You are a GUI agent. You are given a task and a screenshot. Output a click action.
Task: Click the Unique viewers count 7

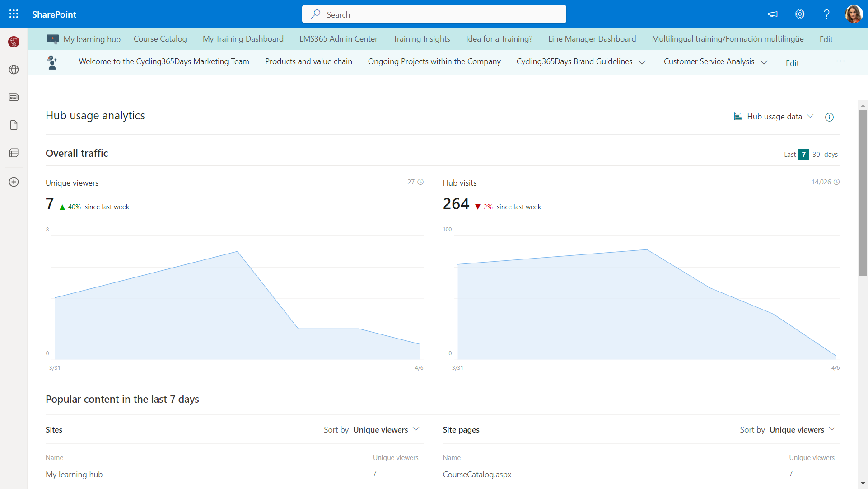(x=50, y=204)
